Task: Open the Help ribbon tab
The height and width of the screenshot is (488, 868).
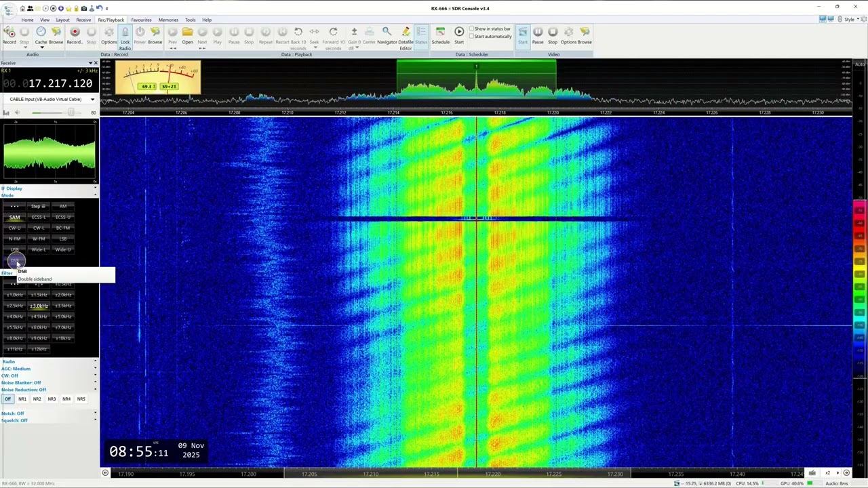Action: 207,20
